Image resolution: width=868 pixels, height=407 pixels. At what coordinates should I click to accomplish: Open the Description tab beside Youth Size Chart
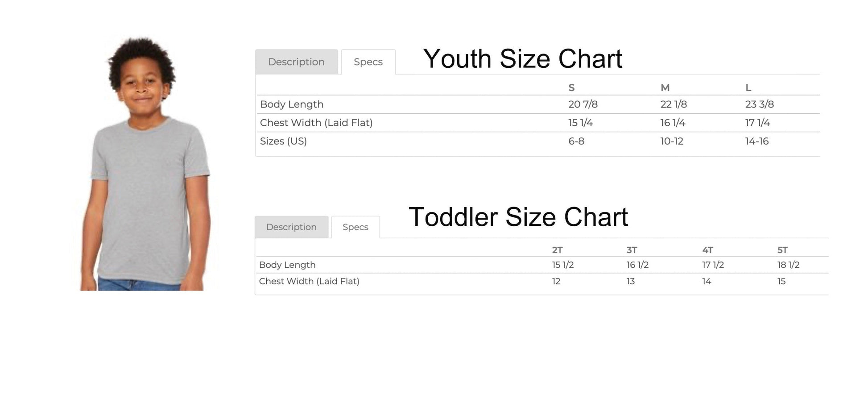pos(296,62)
